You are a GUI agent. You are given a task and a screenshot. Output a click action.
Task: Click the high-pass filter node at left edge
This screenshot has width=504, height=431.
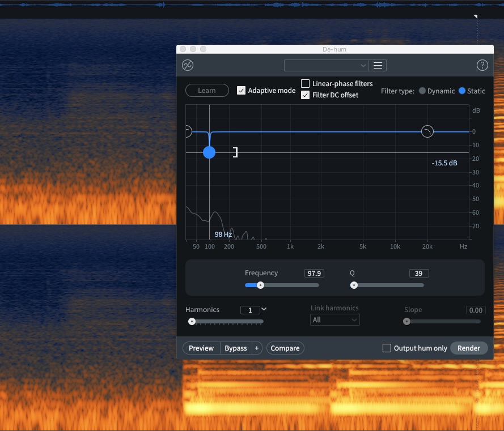pos(188,131)
